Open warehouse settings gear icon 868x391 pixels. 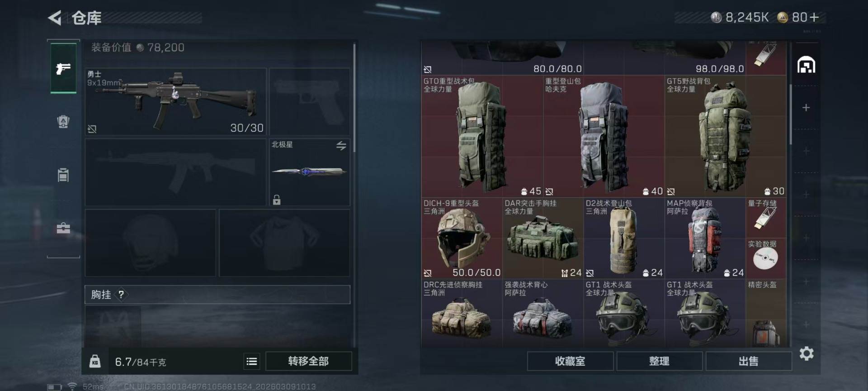(x=807, y=353)
